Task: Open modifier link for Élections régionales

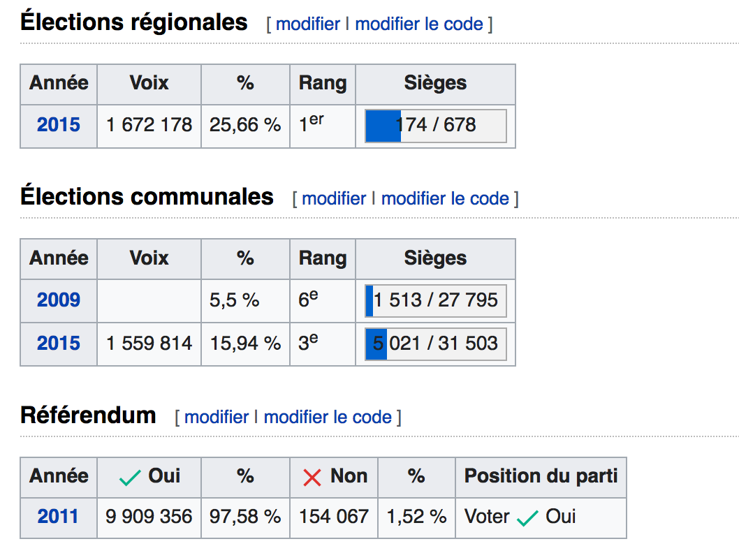Action: (308, 24)
